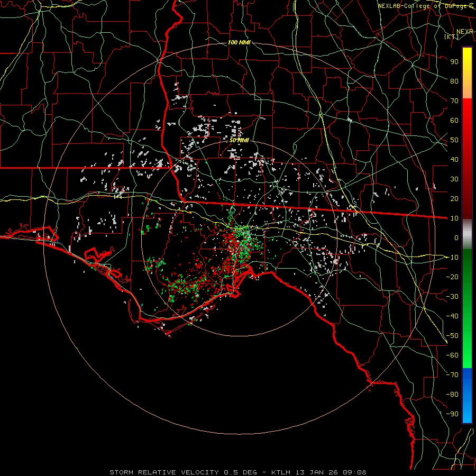Click the 80 value on velocity scale
Screen dimensions: 476x476
click(454, 81)
